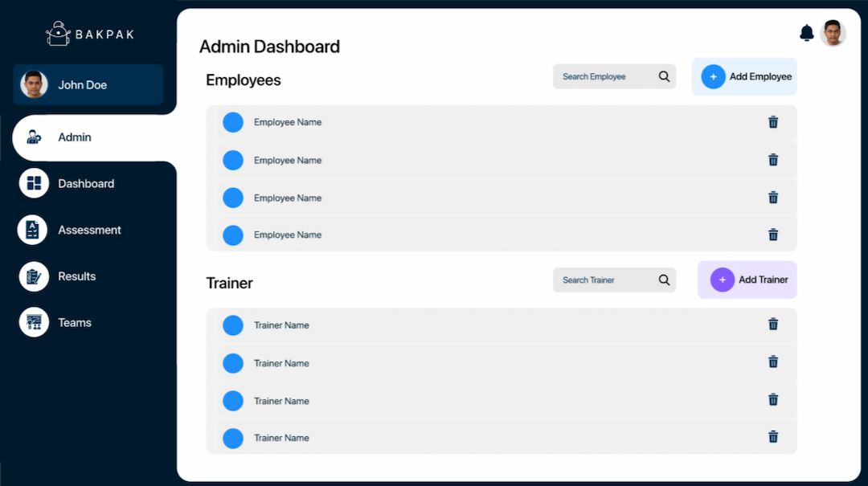
Task: Delete the first employee using trash icon
Action: pyautogui.click(x=773, y=122)
